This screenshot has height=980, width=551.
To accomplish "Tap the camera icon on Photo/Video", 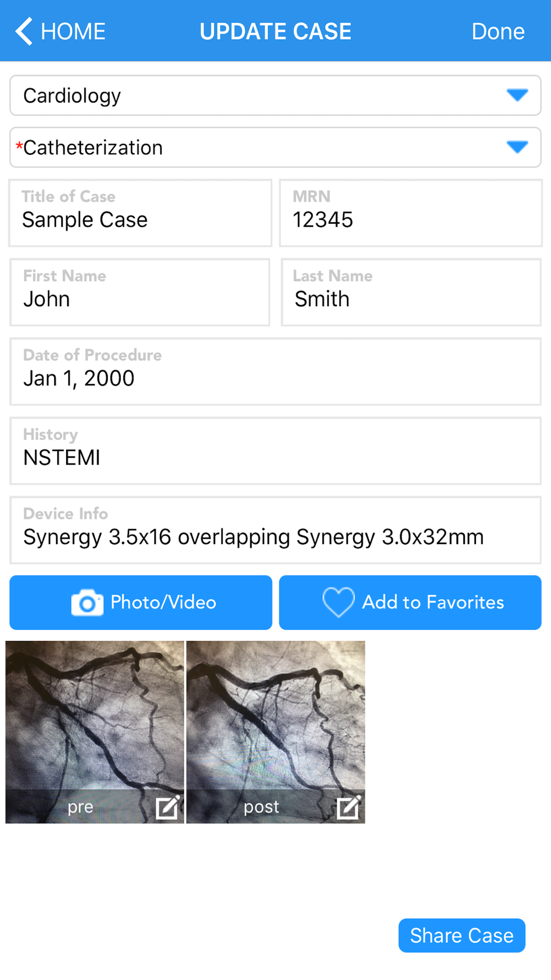I will pyautogui.click(x=87, y=602).
